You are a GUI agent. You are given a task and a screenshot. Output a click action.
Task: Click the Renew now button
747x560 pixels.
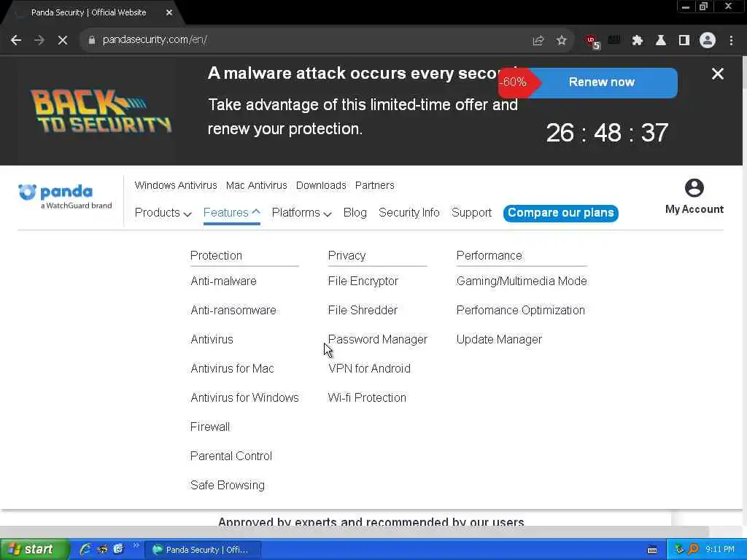(x=602, y=82)
